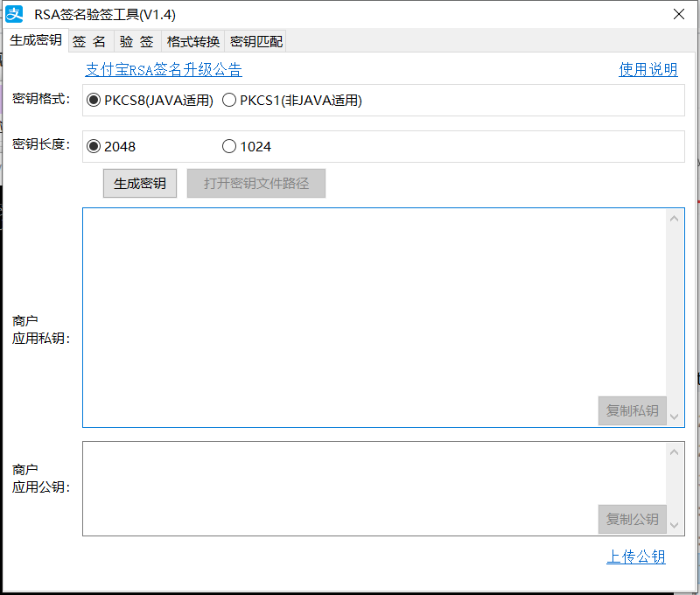
Task: Select PKCS8(JAVA适用) key format
Action: coord(150,100)
